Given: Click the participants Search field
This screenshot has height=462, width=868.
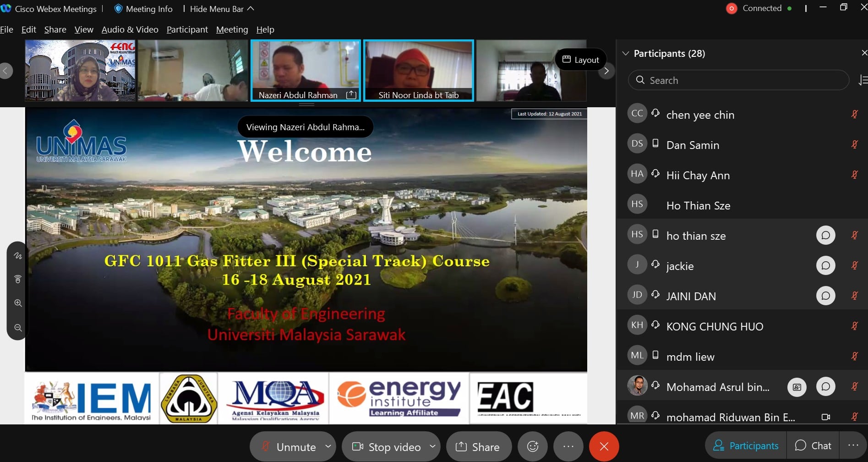Looking at the screenshot, I should pos(738,80).
